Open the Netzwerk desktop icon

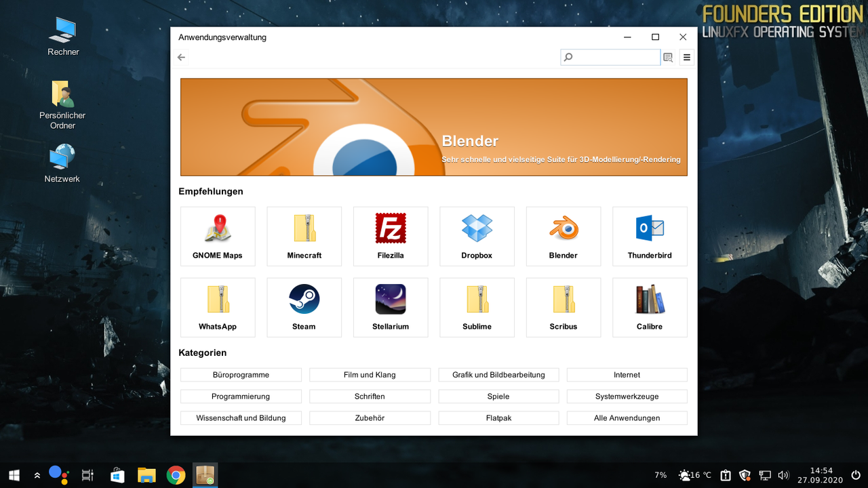point(62,163)
